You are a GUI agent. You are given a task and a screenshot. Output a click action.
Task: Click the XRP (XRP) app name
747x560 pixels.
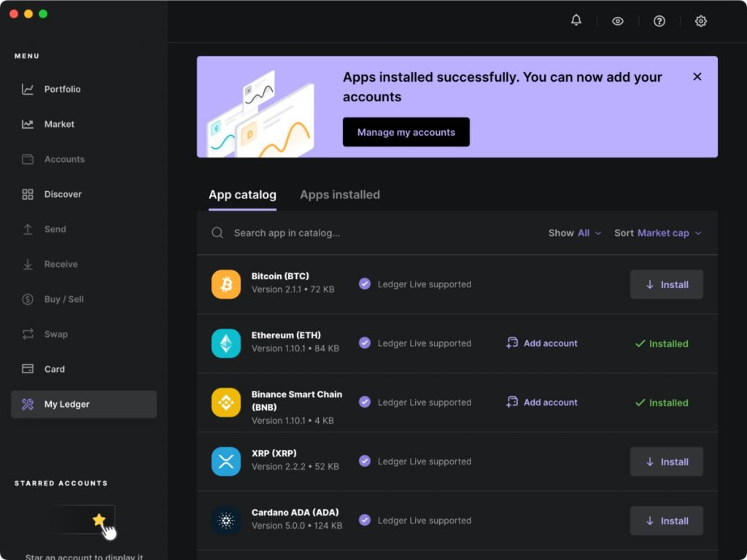274,454
